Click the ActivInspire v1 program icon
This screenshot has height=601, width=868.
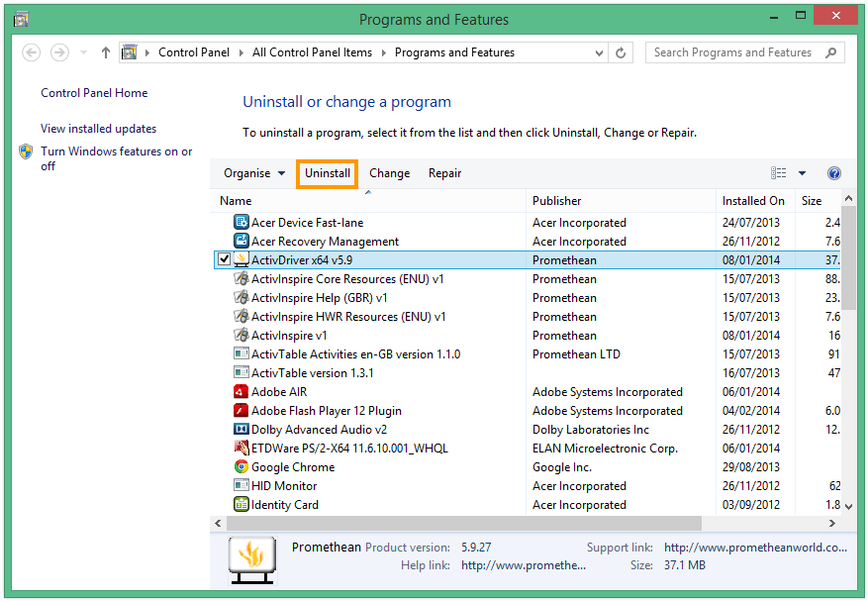pos(241,335)
